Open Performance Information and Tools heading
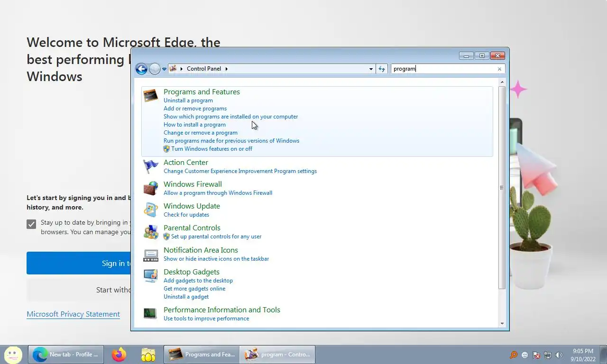Screen dimensions: 607x364 222,310
